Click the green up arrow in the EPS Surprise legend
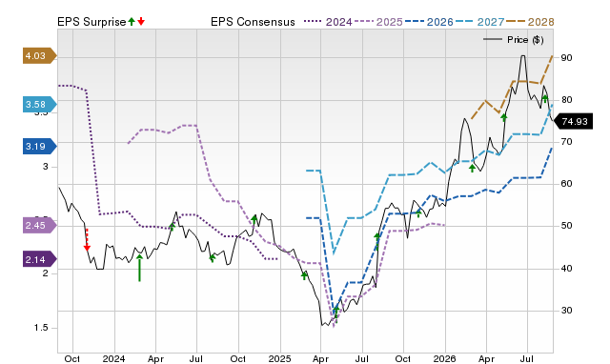 [x=132, y=22]
